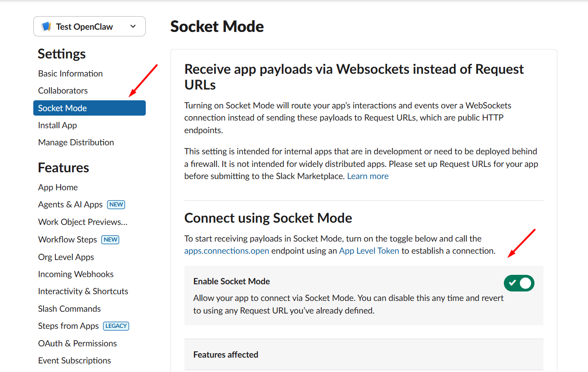The width and height of the screenshot is (588, 372).
Task: Open Incoming Webhooks settings
Action: coord(76,274)
